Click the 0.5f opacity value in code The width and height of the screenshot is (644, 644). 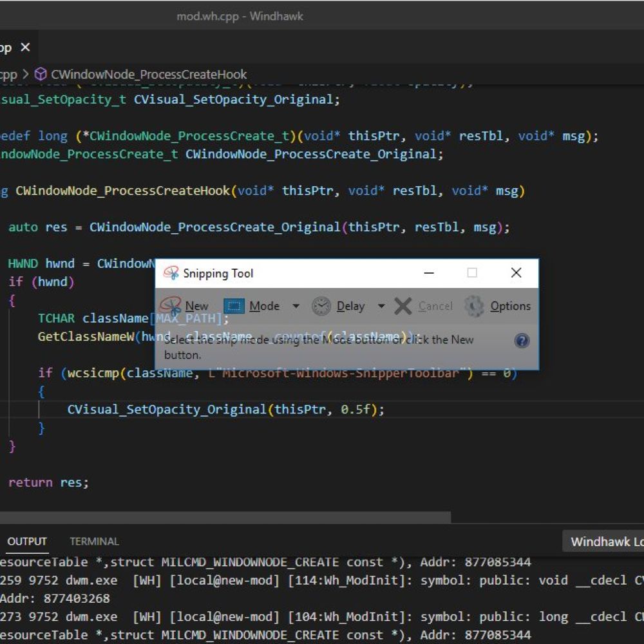(x=355, y=409)
